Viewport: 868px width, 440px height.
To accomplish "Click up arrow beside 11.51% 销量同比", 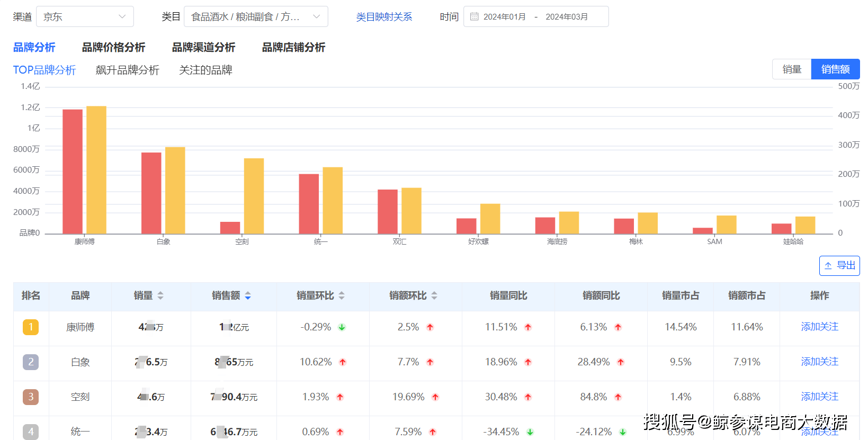I will click(x=528, y=327).
